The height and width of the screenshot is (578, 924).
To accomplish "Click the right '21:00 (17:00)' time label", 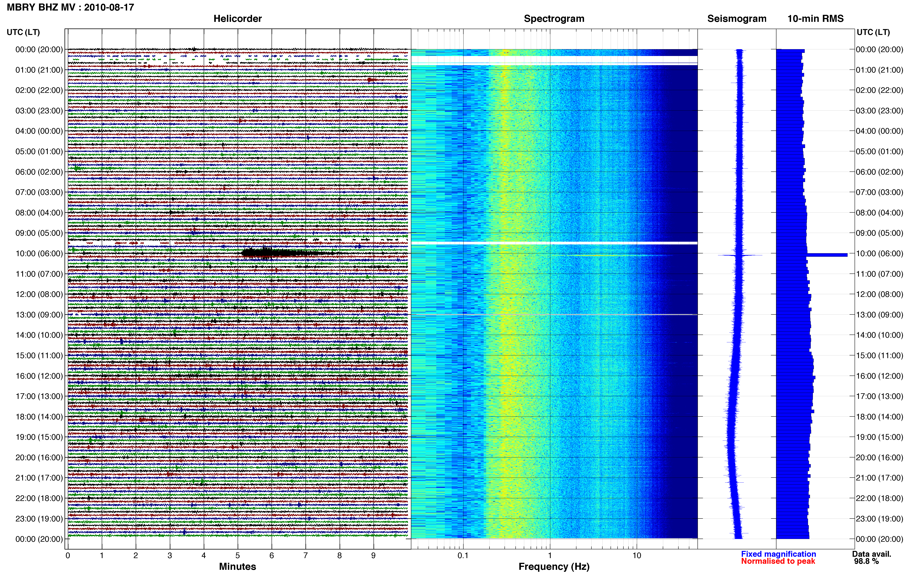I will coord(879,478).
